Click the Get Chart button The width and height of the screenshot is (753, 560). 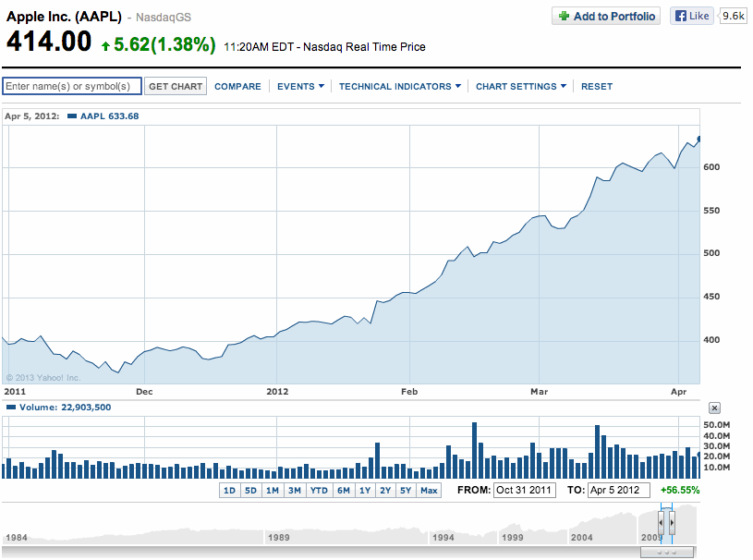pyautogui.click(x=176, y=87)
